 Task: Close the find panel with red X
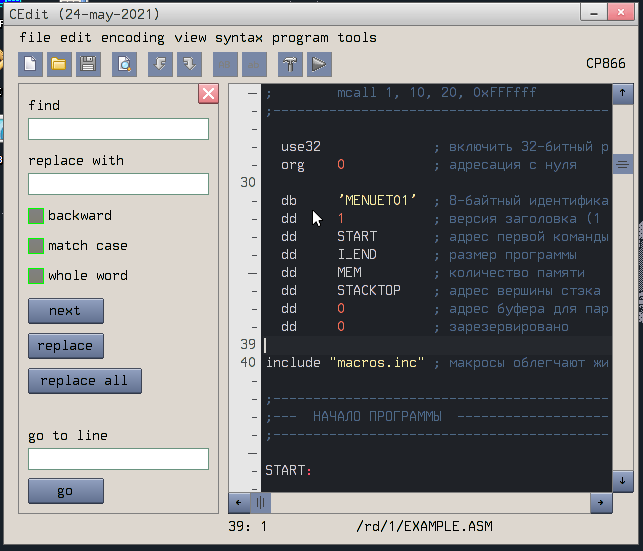coord(208,94)
